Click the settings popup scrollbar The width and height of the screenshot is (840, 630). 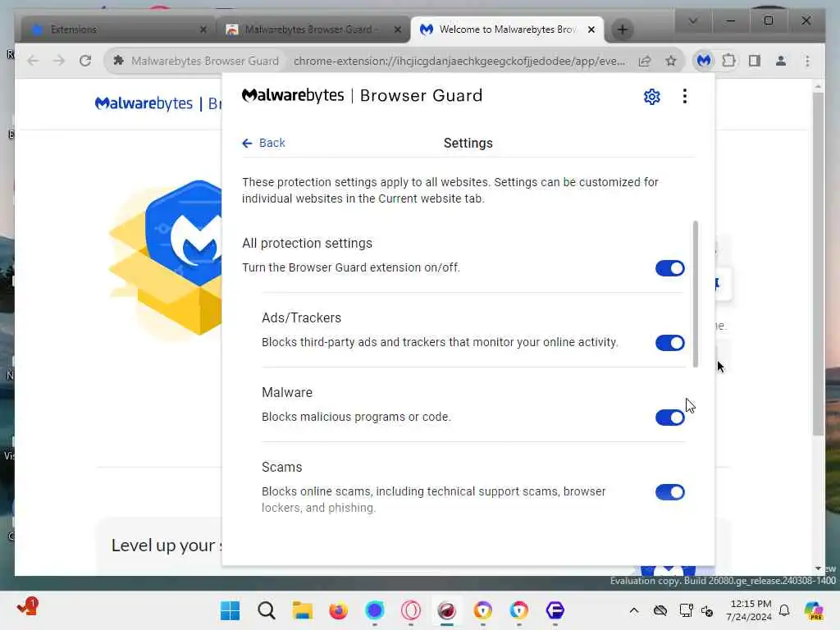click(696, 294)
